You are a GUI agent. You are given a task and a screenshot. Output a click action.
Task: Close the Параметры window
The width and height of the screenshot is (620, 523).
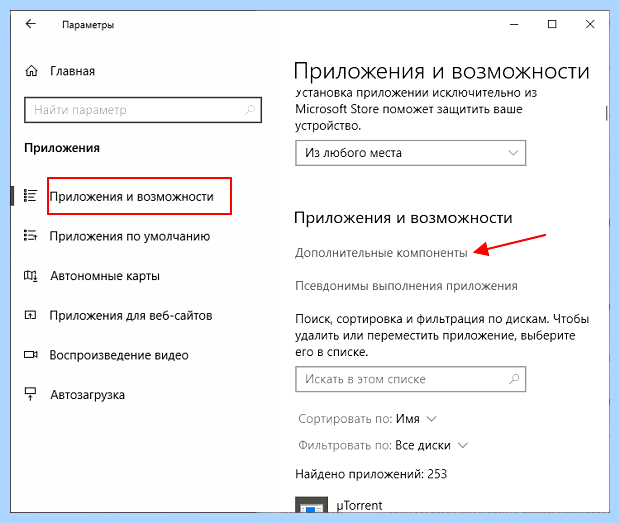590,25
